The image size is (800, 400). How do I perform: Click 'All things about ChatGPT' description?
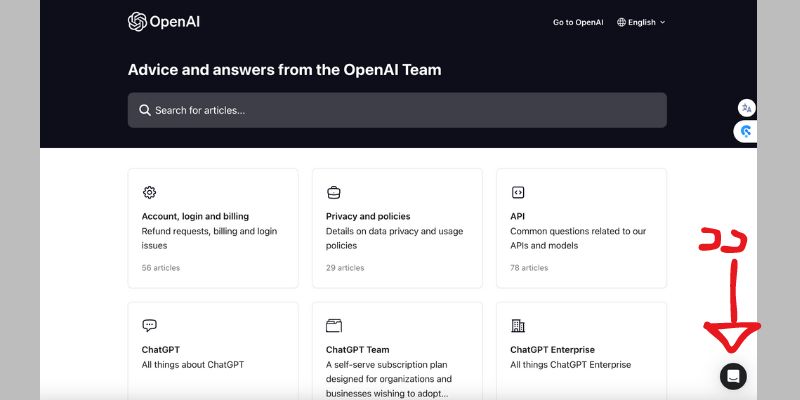(193, 365)
